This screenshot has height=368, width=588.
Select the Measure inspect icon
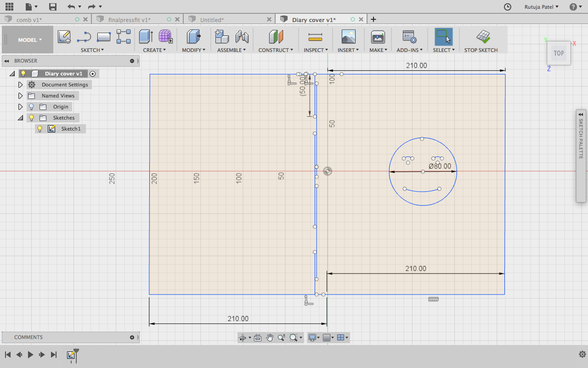pyautogui.click(x=316, y=37)
